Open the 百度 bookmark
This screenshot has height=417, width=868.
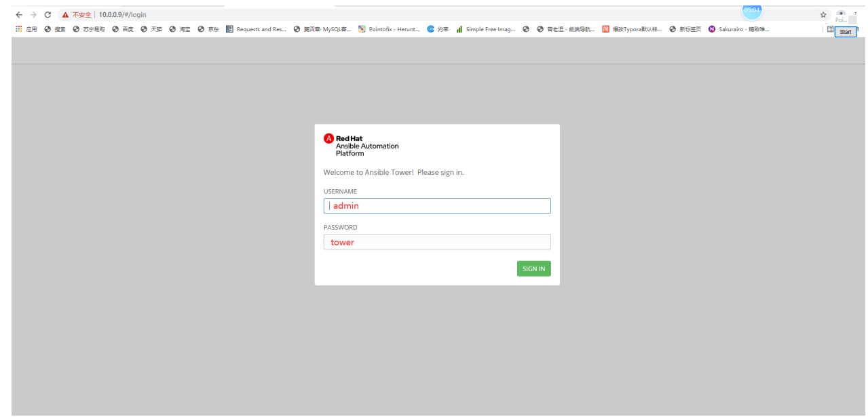click(123, 29)
